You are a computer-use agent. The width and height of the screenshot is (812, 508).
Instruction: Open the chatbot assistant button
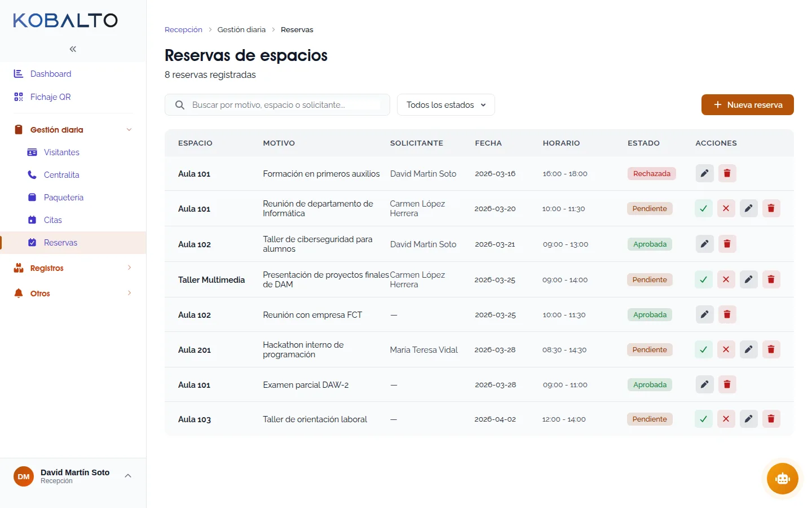click(782, 479)
